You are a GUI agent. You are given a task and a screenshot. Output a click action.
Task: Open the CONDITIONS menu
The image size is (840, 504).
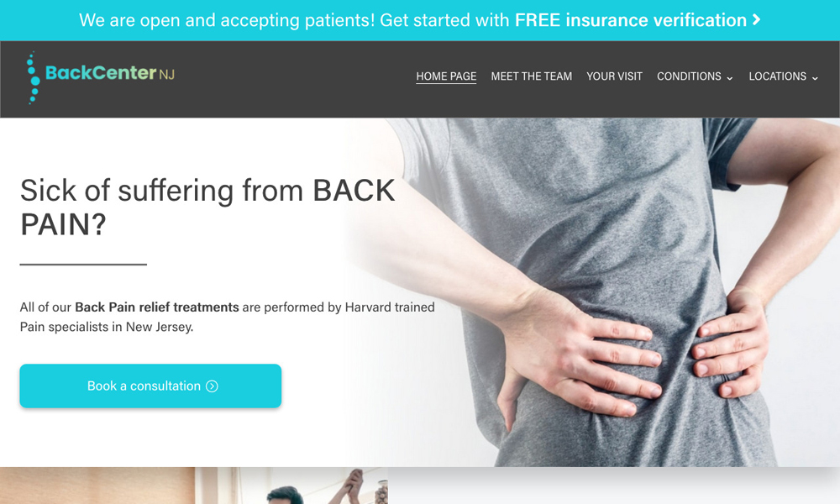click(695, 76)
